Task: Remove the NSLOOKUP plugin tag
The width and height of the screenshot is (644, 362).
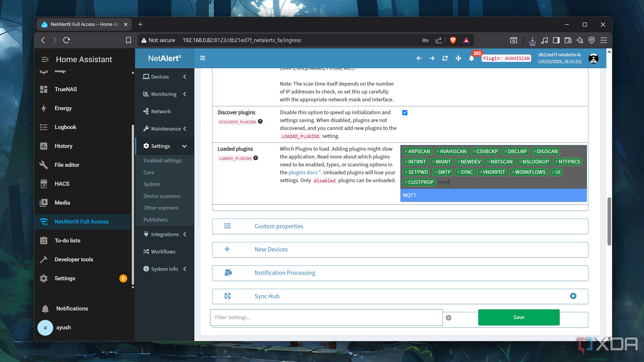Action: pos(520,162)
